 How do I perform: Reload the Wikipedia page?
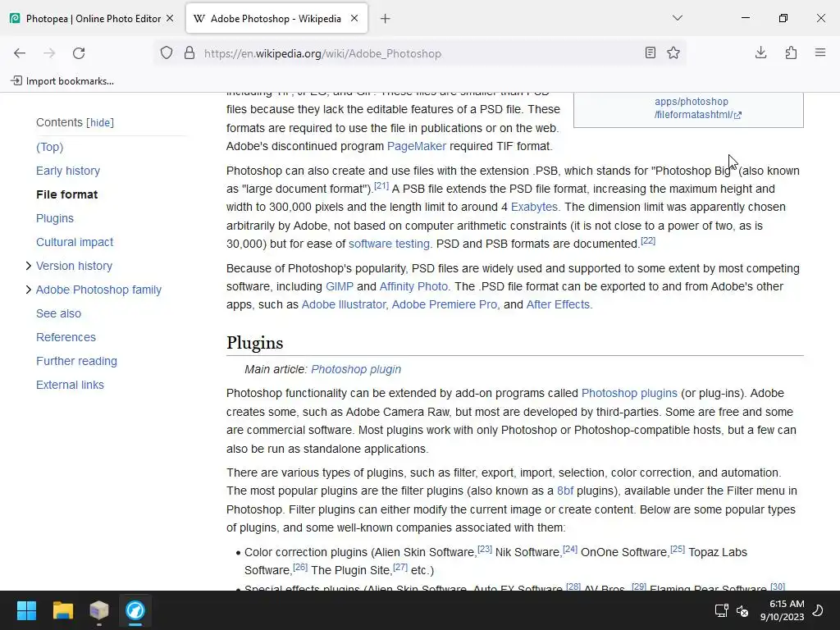pos(79,53)
